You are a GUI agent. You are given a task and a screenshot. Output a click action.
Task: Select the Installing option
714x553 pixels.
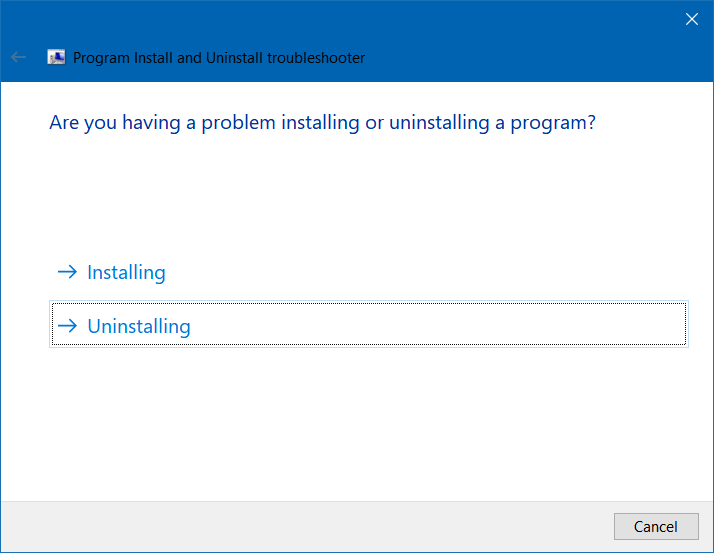point(126,272)
